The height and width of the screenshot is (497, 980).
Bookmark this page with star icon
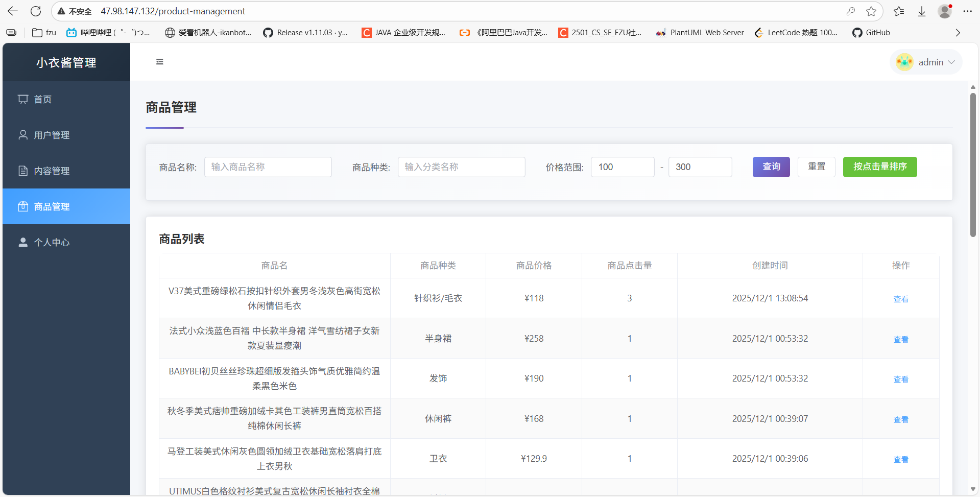pos(871,11)
